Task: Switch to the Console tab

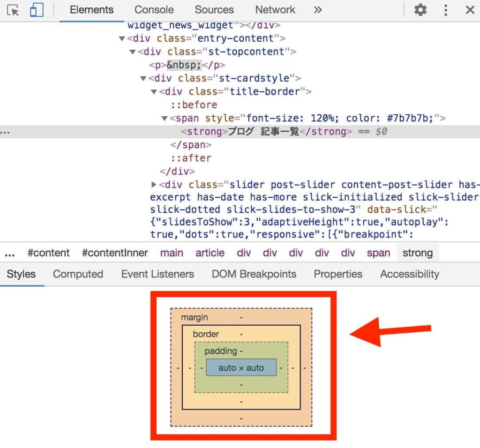Action: pos(154,10)
